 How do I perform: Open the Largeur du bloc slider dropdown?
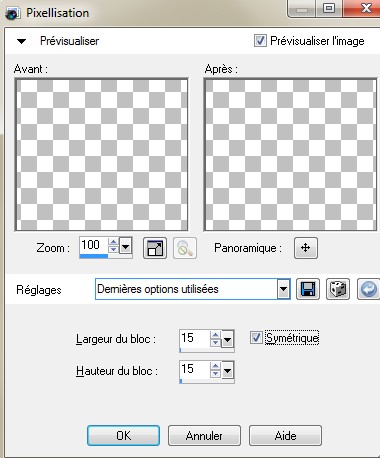[228, 340]
